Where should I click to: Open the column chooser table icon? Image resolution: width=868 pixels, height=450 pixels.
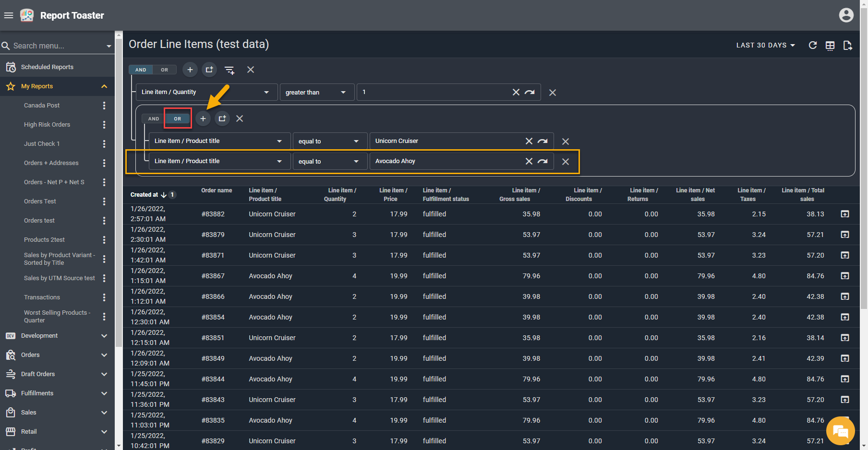click(830, 46)
